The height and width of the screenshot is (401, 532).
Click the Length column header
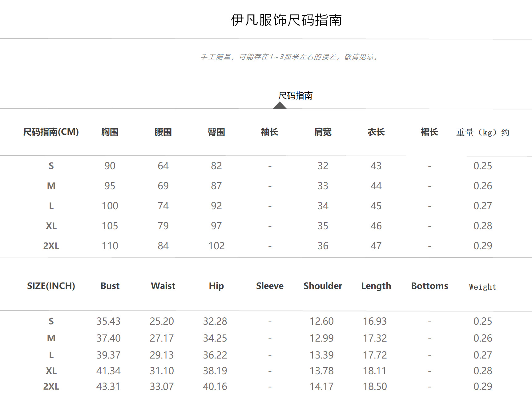376,286
